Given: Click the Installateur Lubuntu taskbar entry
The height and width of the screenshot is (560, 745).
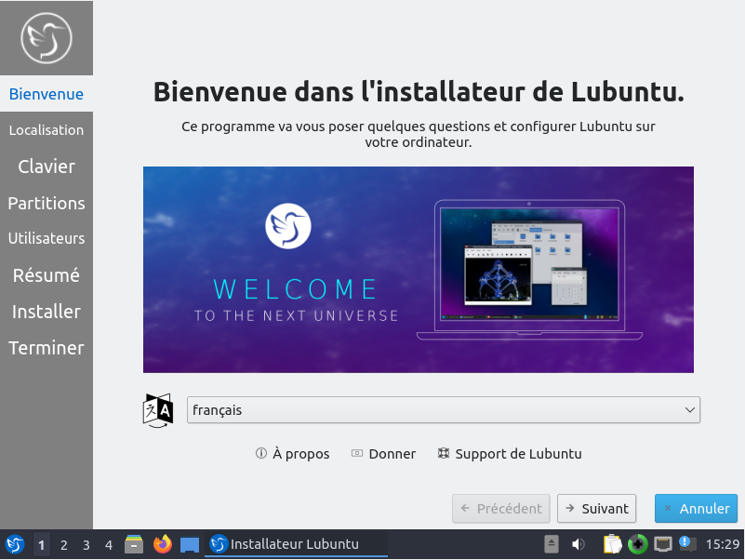Looking at the screenshot, I should point(296,544).
